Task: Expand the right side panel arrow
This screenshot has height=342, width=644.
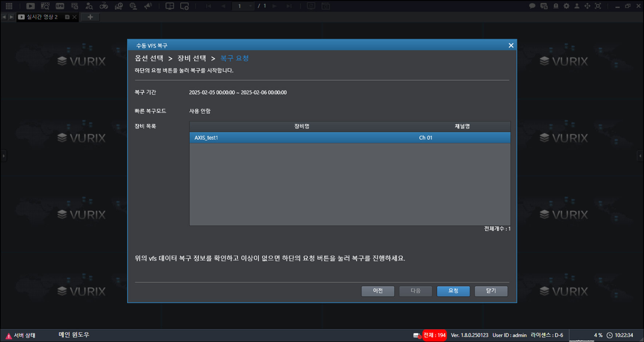Action: pos(640,156)
